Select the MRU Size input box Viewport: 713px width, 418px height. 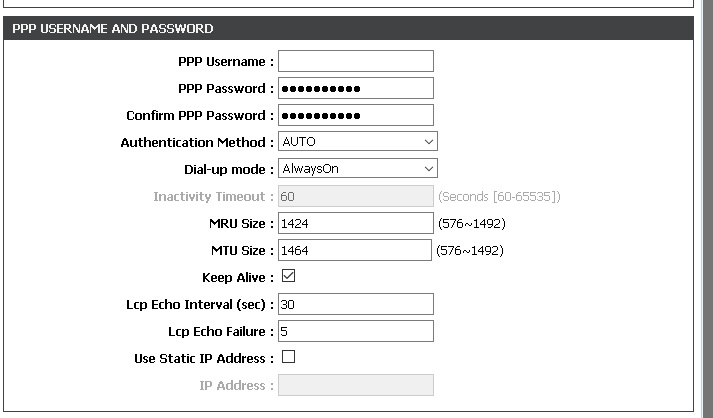click(x=355, y=223)
